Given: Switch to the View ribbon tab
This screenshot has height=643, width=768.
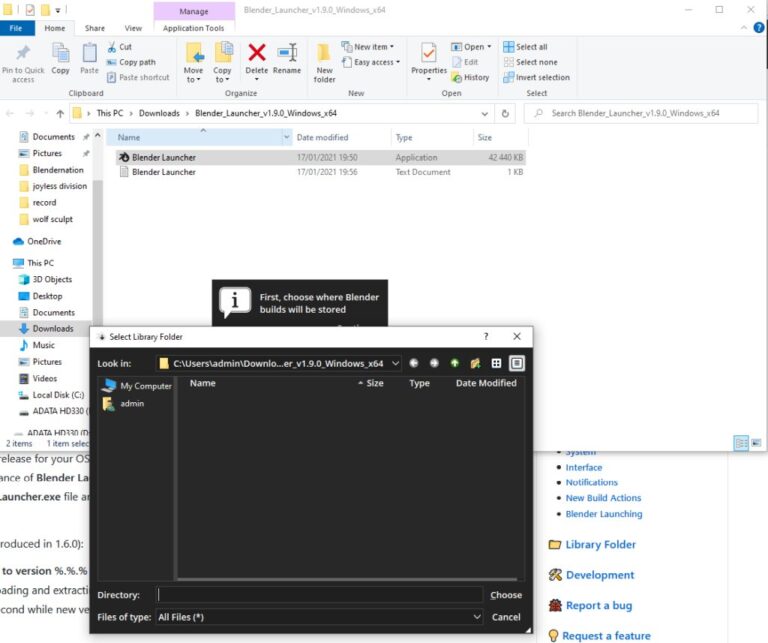Looking at the screenshot, I should pos(133,28).
